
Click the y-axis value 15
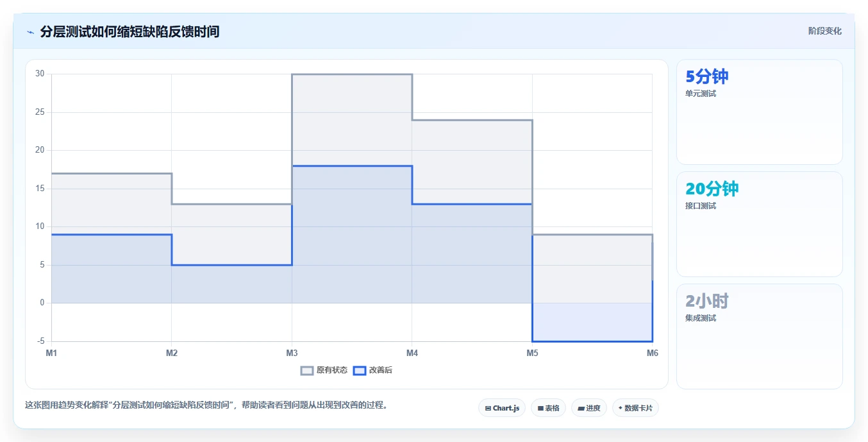(x=40, y=189)
